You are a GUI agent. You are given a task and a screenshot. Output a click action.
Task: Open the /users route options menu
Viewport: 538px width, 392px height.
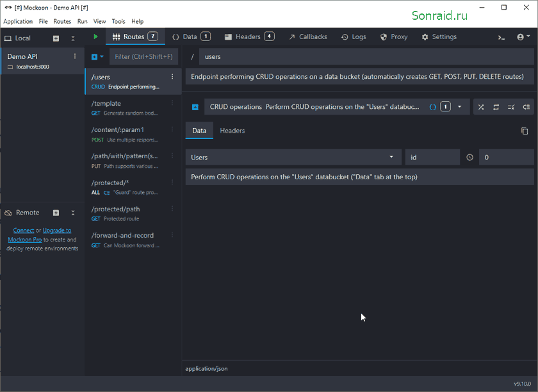tap(172, 77)
